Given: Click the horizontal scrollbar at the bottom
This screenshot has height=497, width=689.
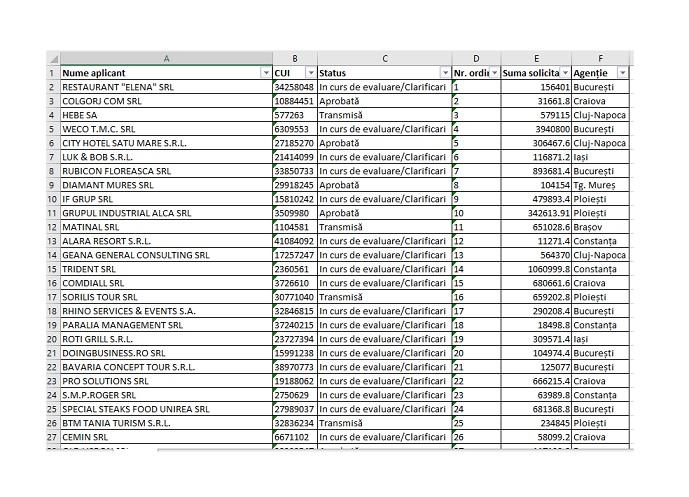Looking at the screenshot, I should pos(400,449).
